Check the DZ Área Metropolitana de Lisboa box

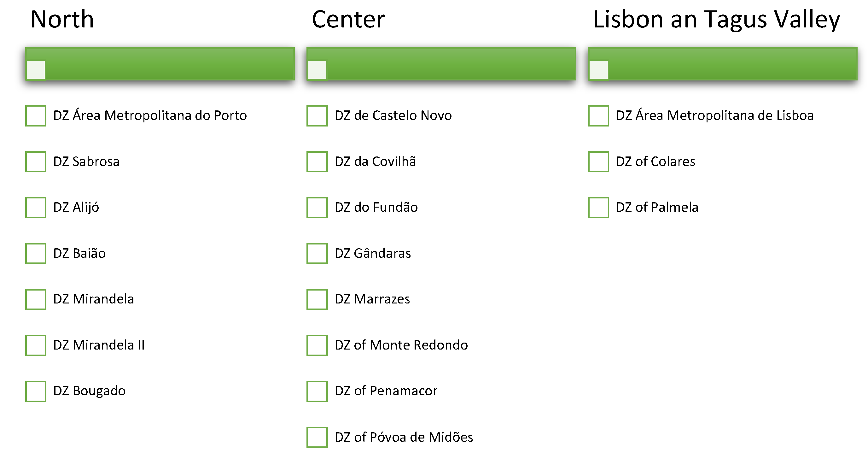pos(598,116)
